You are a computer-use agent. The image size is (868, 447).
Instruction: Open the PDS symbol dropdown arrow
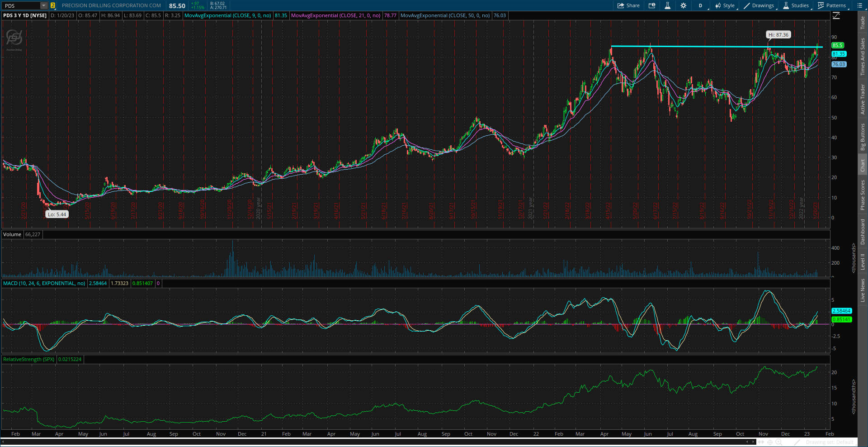(43, 5)
